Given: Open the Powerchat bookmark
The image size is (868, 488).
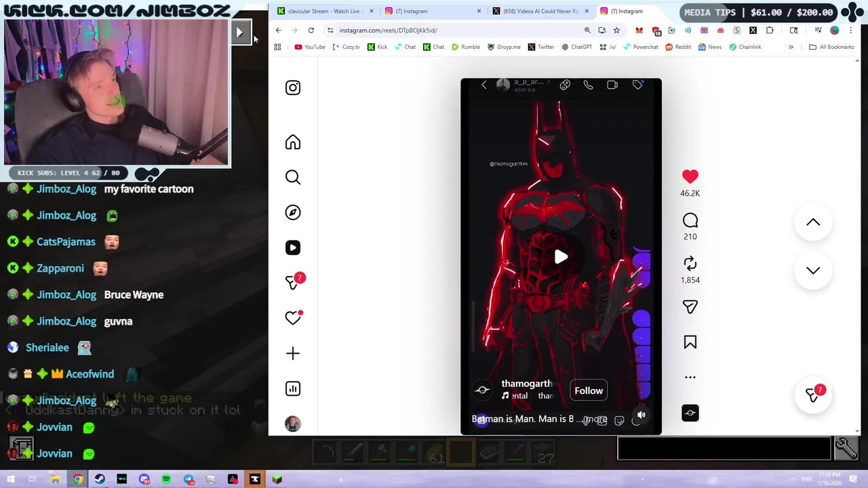Looking at the screenshot, I should [x=640, y=47].
